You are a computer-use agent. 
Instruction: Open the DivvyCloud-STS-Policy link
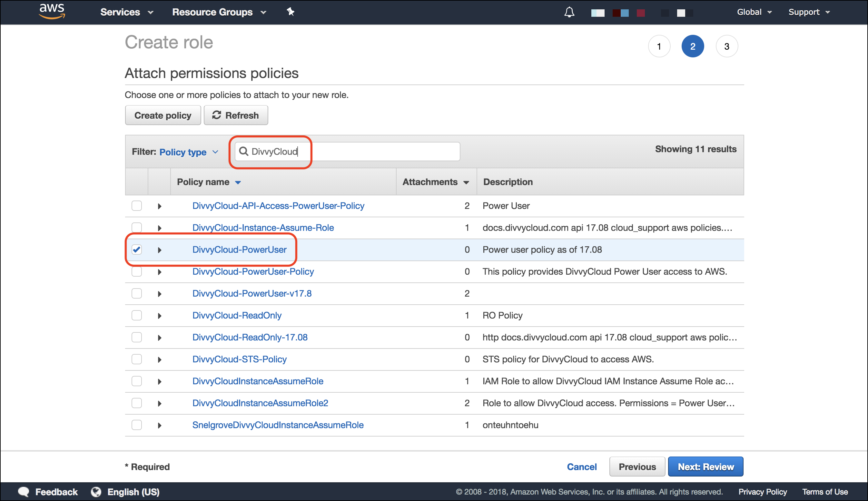point(240,359)
